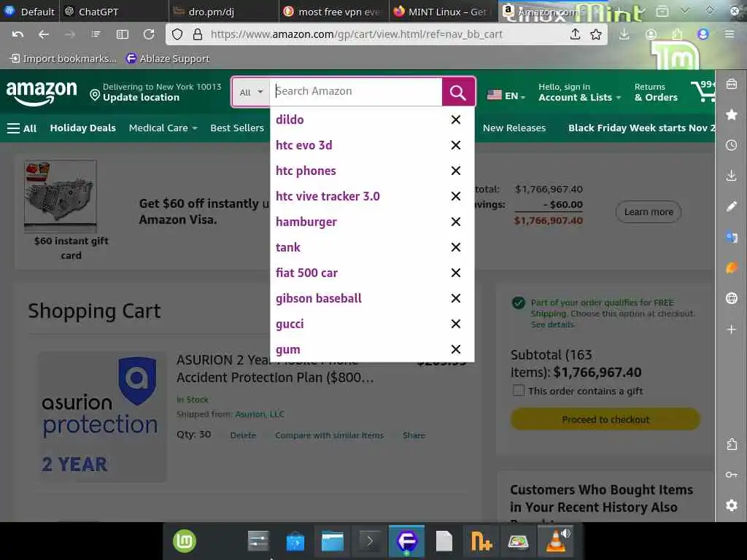Click the Share link for Asurion
The width and height of the screenshot is (747, 560).
tap(414, 435)
